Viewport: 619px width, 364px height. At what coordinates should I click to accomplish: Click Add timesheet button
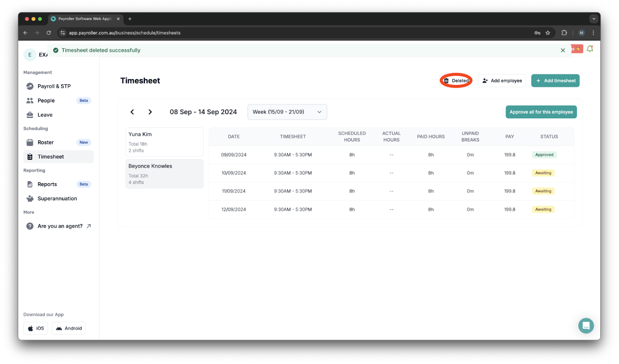(555, 81)
